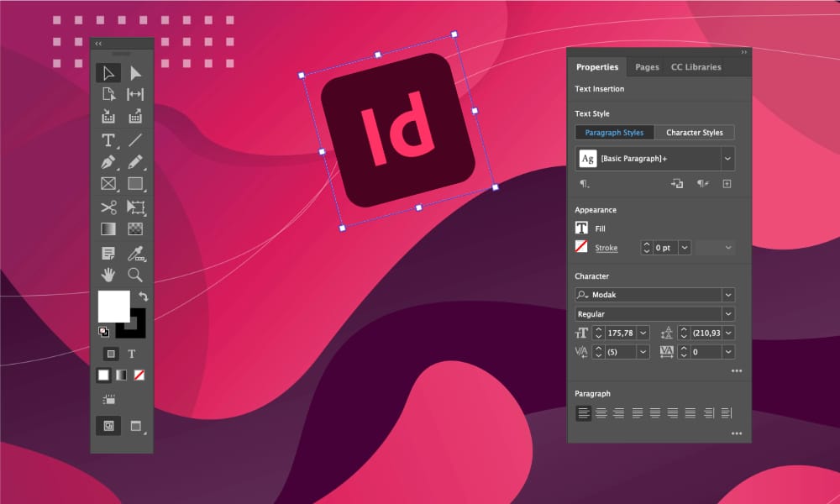The image size is (840, 504).
Task: Select the Free Transform tool
Action: tap(135, 207)
